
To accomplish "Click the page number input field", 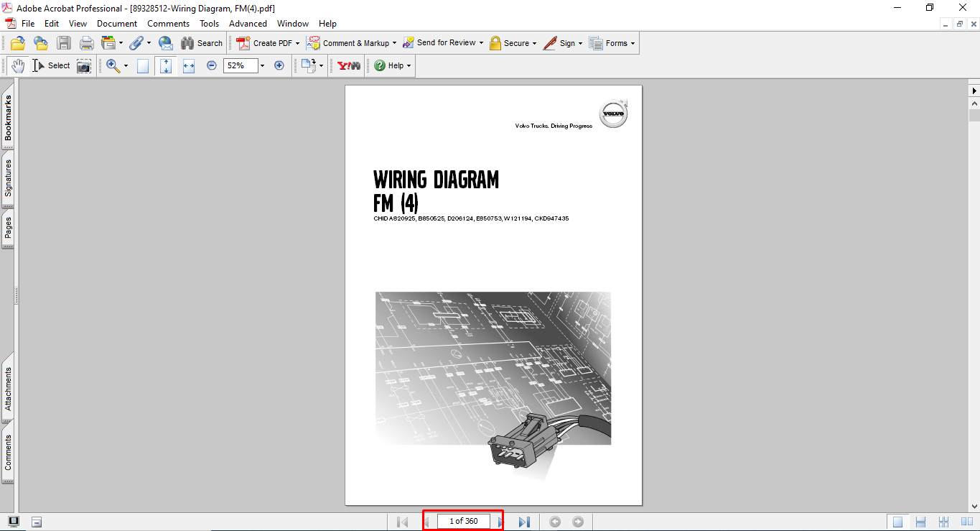I will click(463, 522).
